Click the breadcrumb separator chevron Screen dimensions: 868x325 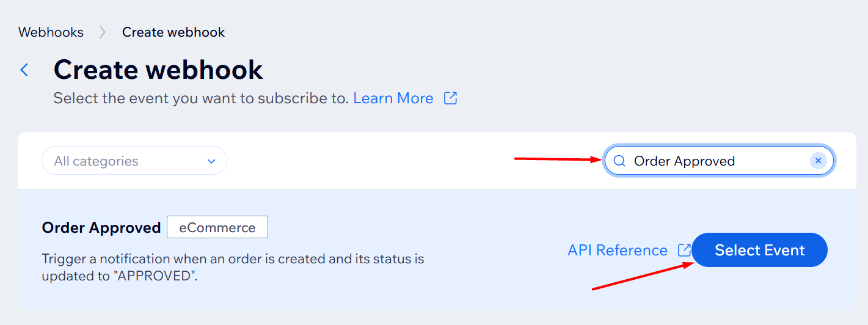[103, 32]
